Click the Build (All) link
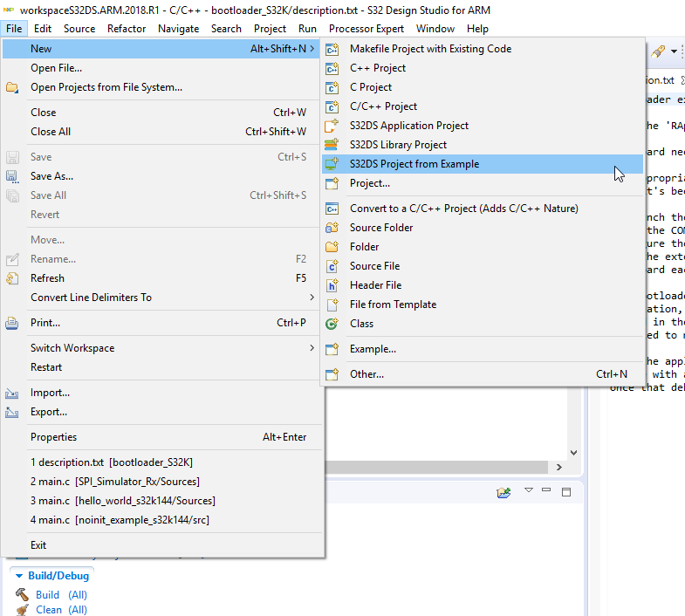This screenshot has width=685, height=616. 61,595
